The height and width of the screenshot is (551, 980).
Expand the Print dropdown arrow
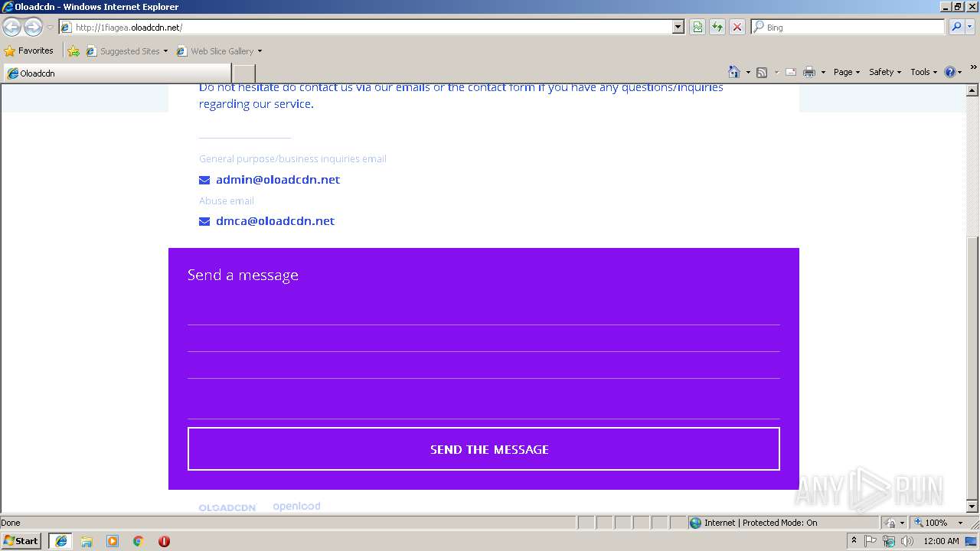[823, 72]
